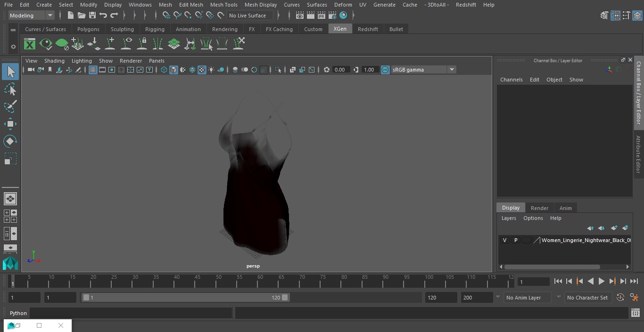Click the New Scene file icon
The width and height of the screenshot is (644, 332).
[x=70, y=16]
